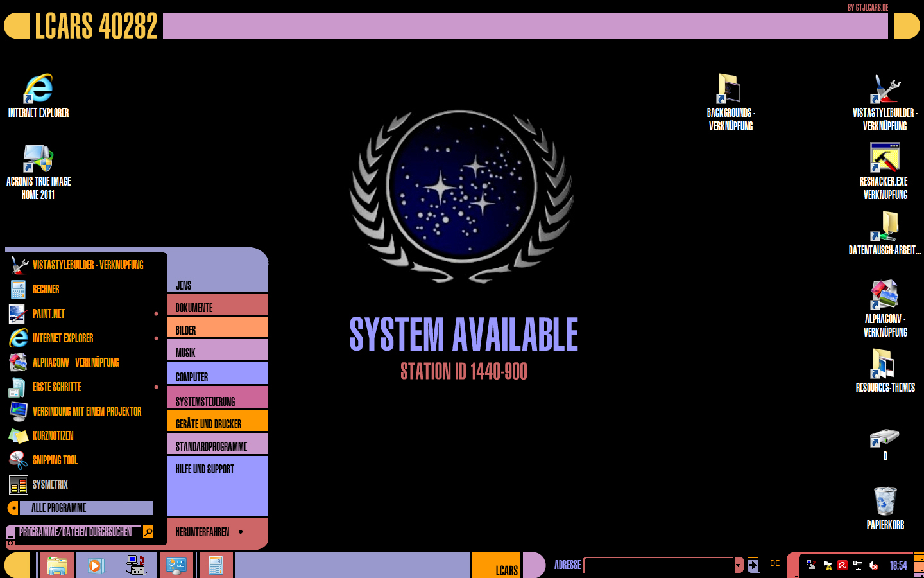The height and width of the screenshot is (578, 924).
Task: Expand Paint.NET recent files jump list
Action: (x=156, y=313)
